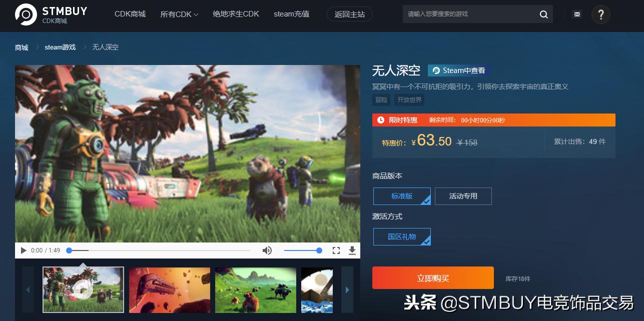644x321 pixels.
Task: Open the game in Steam via Steam中查看
Action: click(458, 70)
